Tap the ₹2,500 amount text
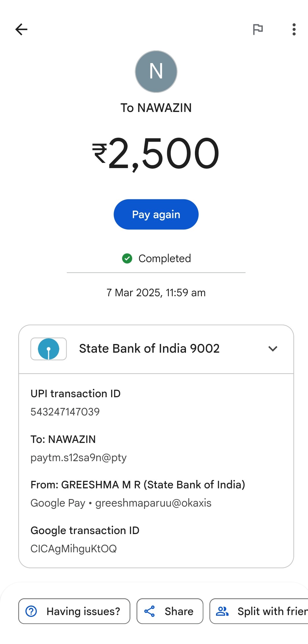 coord(156,153)
